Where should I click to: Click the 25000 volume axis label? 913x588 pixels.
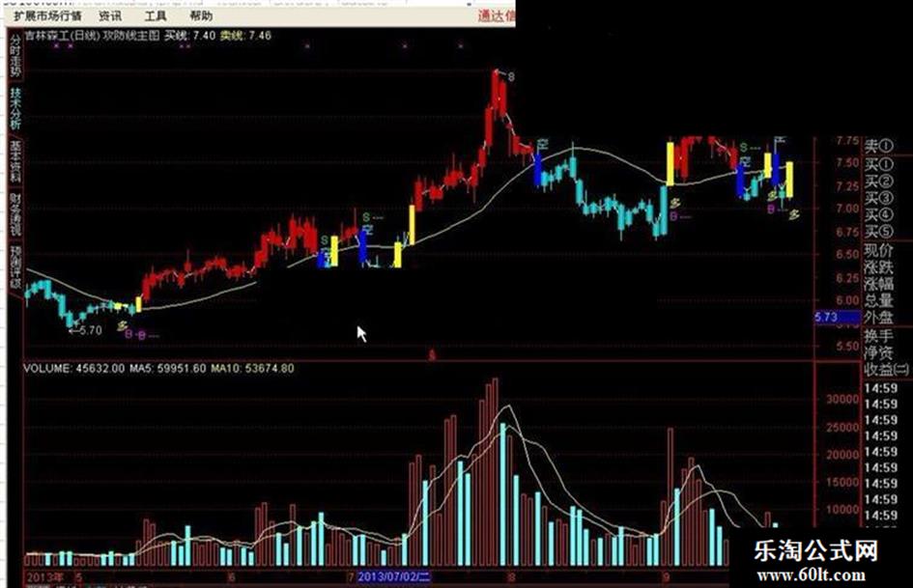(843, 428)
